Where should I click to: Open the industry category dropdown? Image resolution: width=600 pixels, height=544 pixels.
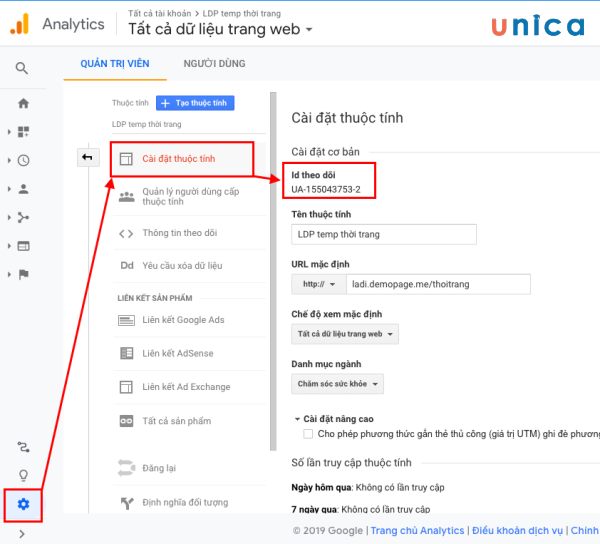pos(337,383)
